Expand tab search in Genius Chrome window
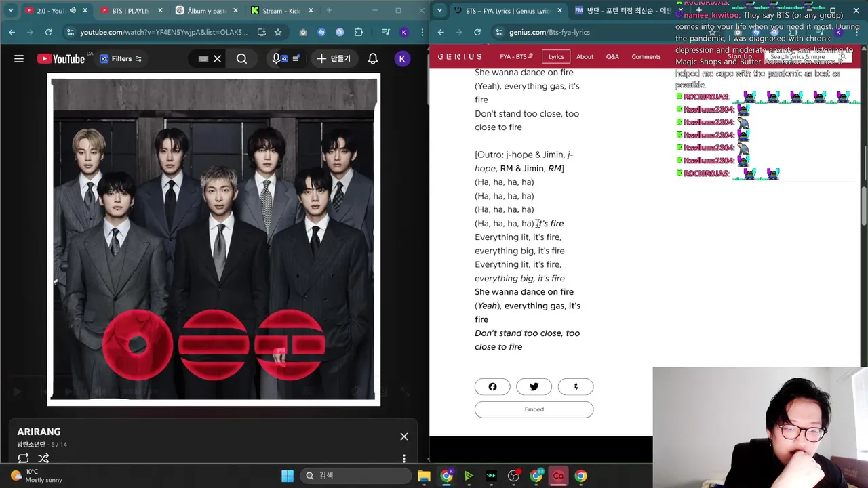 click(440, 11)
